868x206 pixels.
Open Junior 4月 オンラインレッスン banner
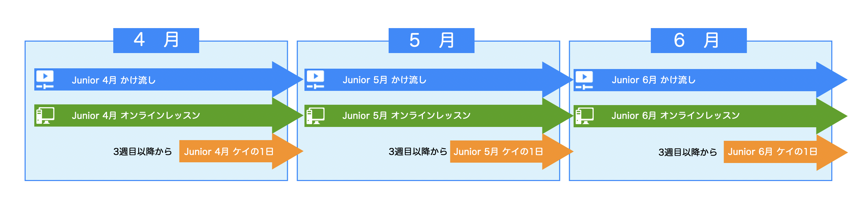pyautogui.click(x=156, y=115)
